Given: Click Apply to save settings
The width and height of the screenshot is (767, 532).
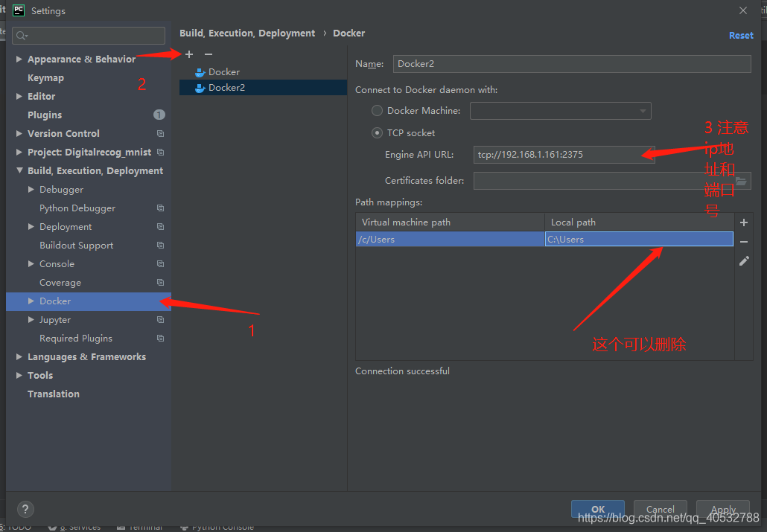Looking at the screenshot, I should coord(723,509).
